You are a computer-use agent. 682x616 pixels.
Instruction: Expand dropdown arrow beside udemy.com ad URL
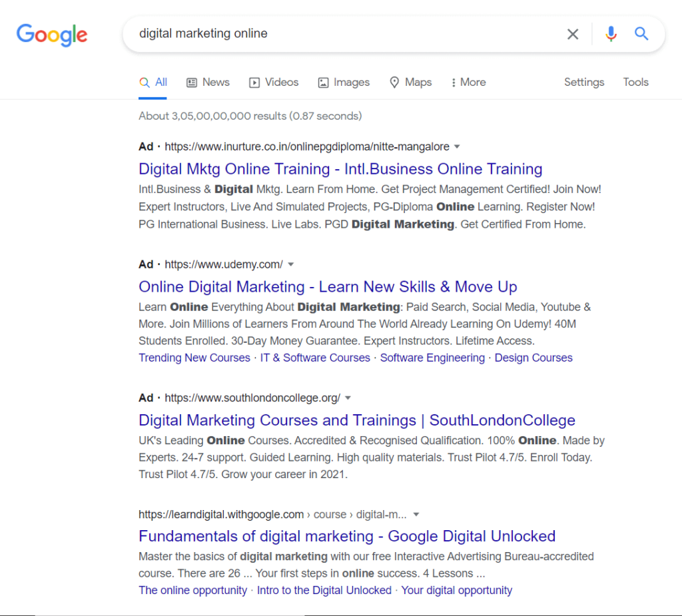coord(291,264)
